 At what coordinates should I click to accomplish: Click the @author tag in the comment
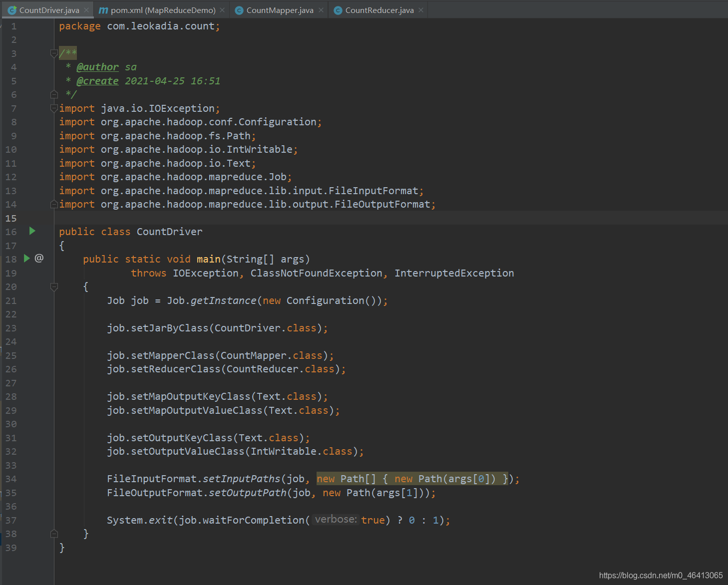point(97,67)
